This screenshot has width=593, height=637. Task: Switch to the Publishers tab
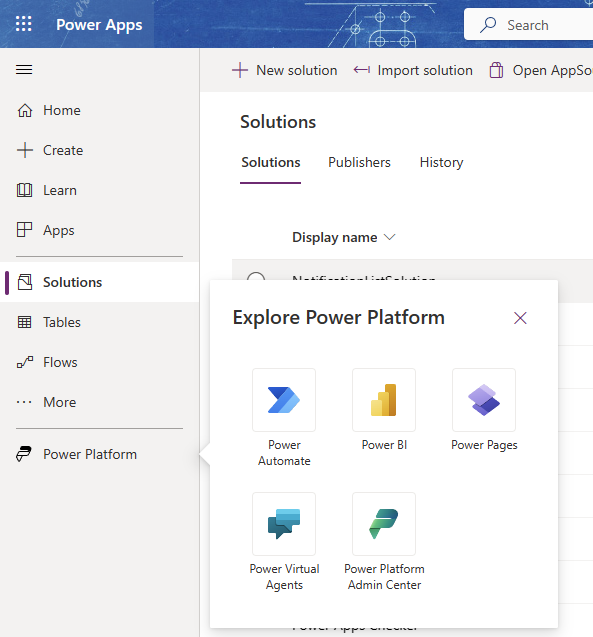[x=359, y=162]
